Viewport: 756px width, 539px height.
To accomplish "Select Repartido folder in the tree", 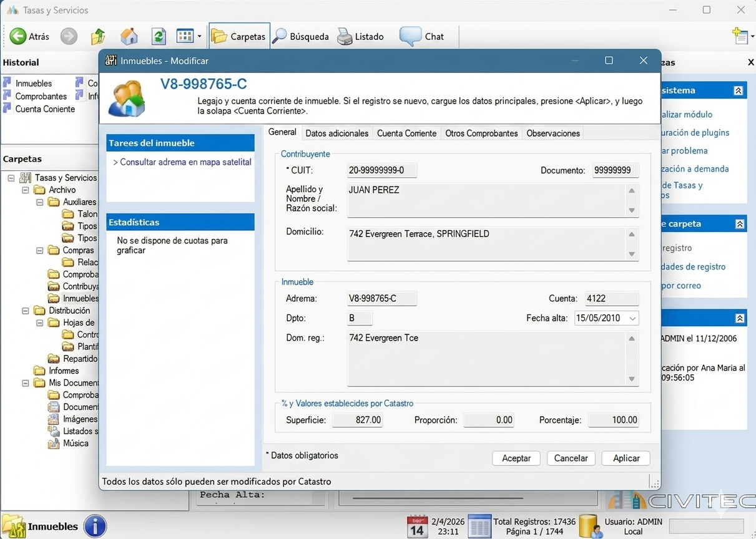I will 74,359.
